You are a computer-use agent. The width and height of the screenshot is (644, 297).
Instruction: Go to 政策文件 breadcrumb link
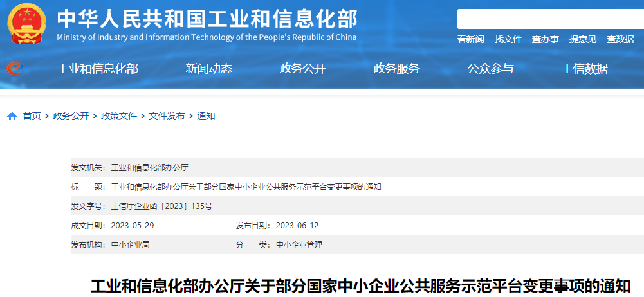click(x=119, y=116)
